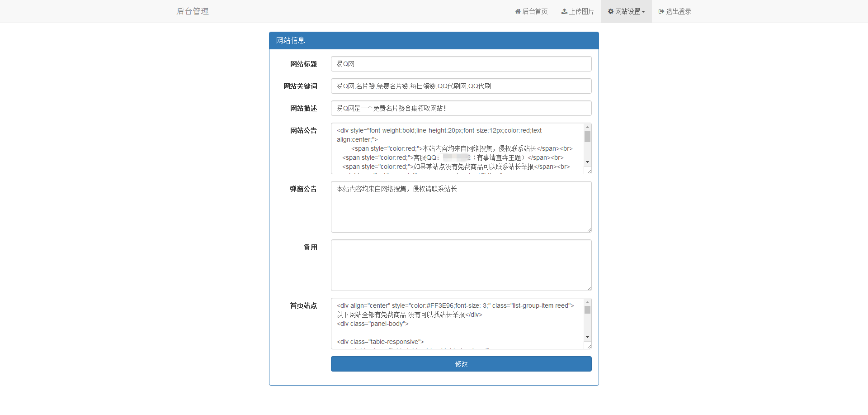
Task: Click the 退出登录 link
Action: click(679, 11)
